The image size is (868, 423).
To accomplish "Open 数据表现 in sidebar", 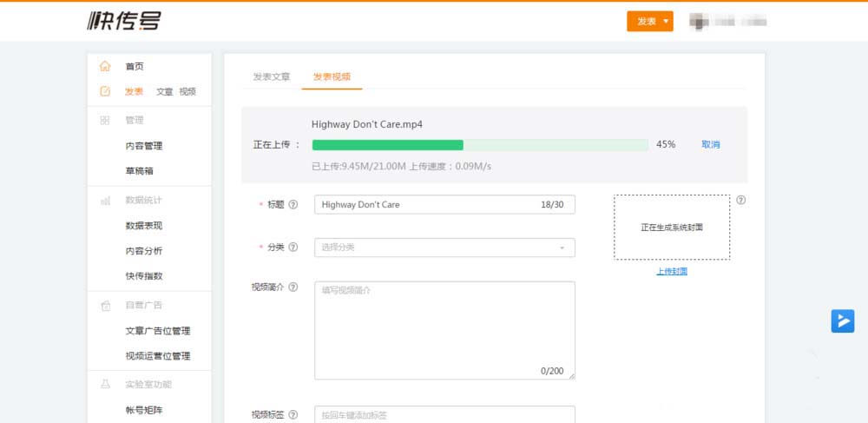I will coord(144,226).
